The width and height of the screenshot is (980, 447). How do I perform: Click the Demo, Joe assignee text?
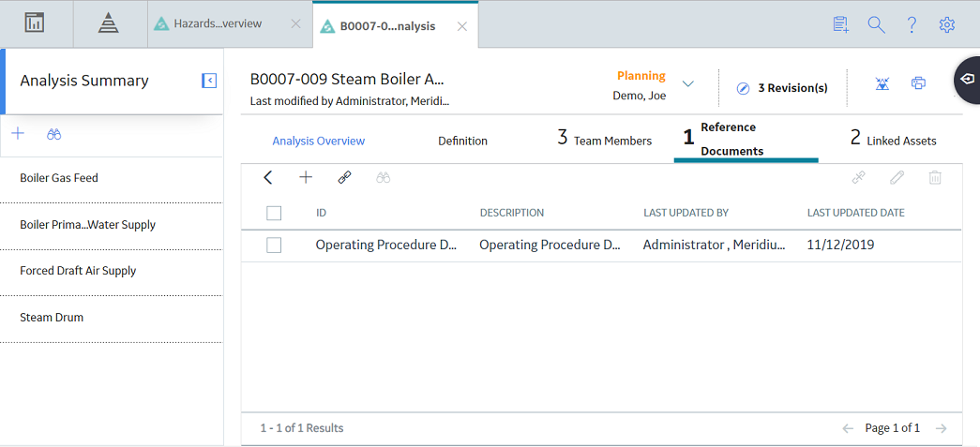point(640,97)
